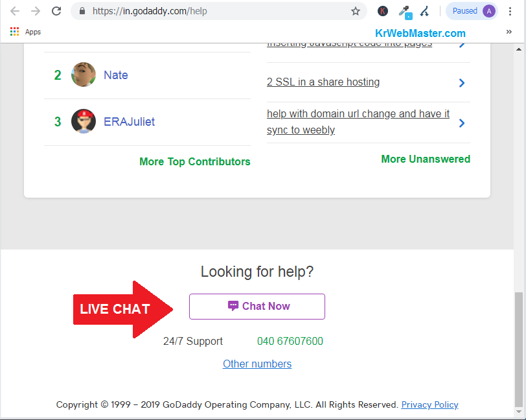Open the Apps grid shortcut
This screenshot has width=526, height=420.
[x=15, y=32]
